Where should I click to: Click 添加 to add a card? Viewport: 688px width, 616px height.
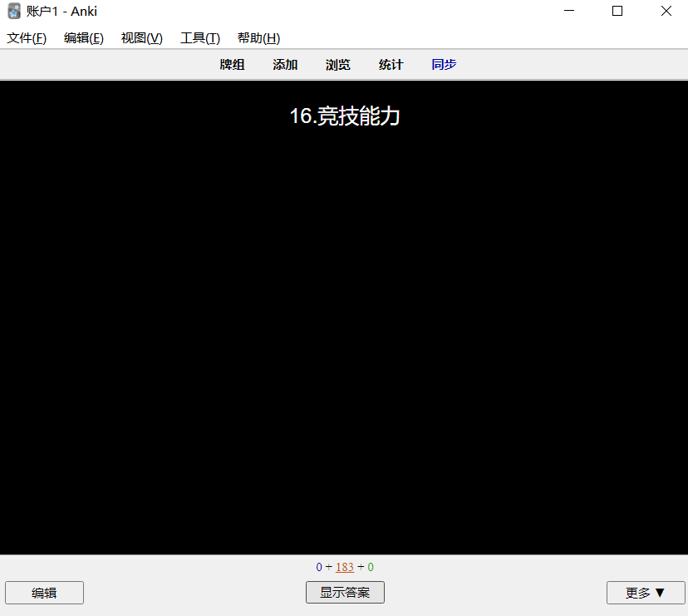coord(285,65)
